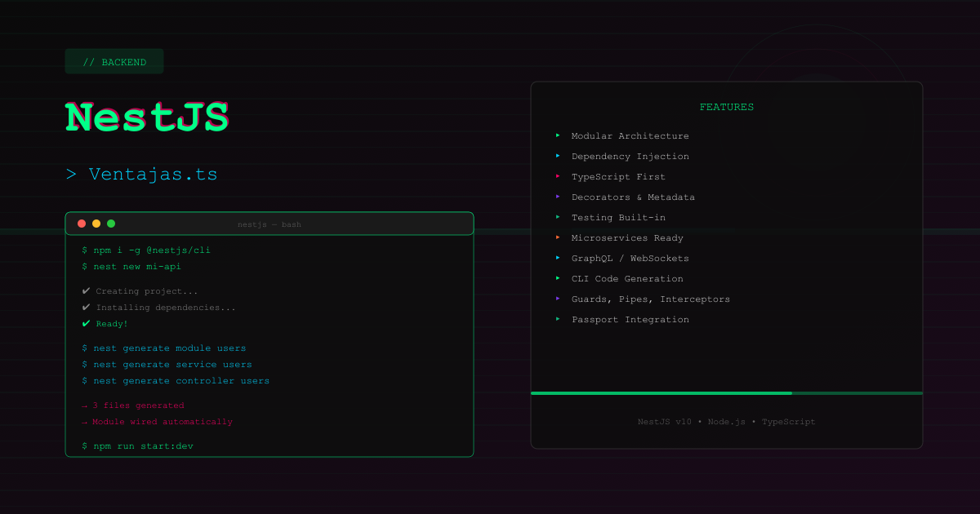980x514 pixels.
Task: Click the green maximize dot in terminal
Action: pyautogui.click(x=111, y=224)
